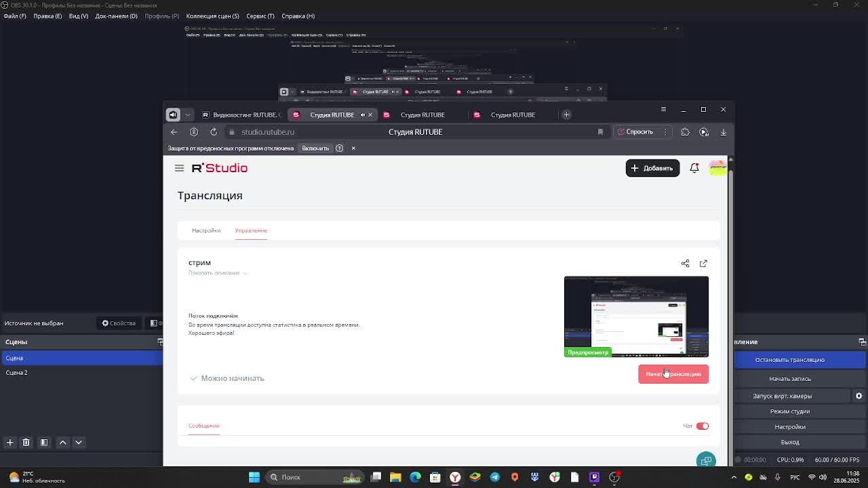Open the R Studio hamburger menu
868x488 pixels.
pos(179,168)
